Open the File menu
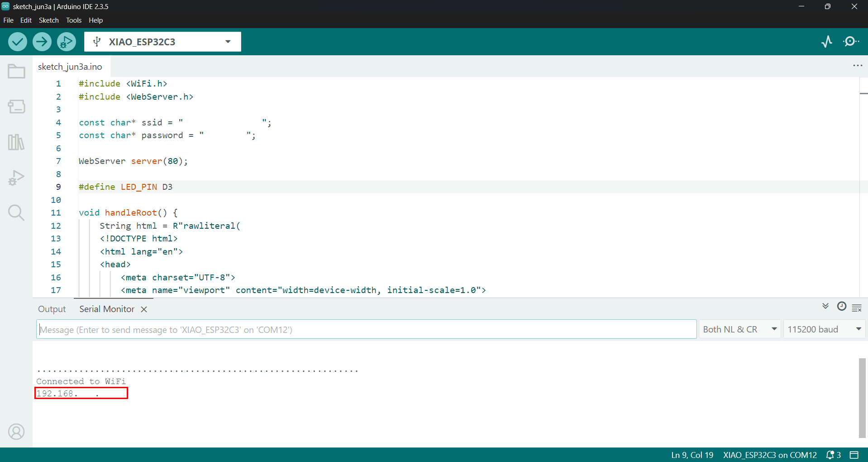Viewport: 868px width, 462px height. click(x=9, y=20)
